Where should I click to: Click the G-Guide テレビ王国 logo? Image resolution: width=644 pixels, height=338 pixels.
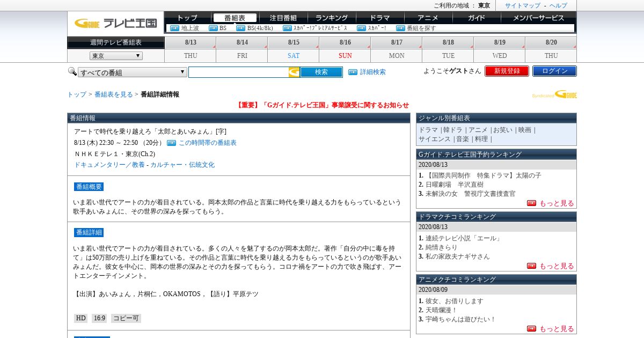tap(115, 23)
